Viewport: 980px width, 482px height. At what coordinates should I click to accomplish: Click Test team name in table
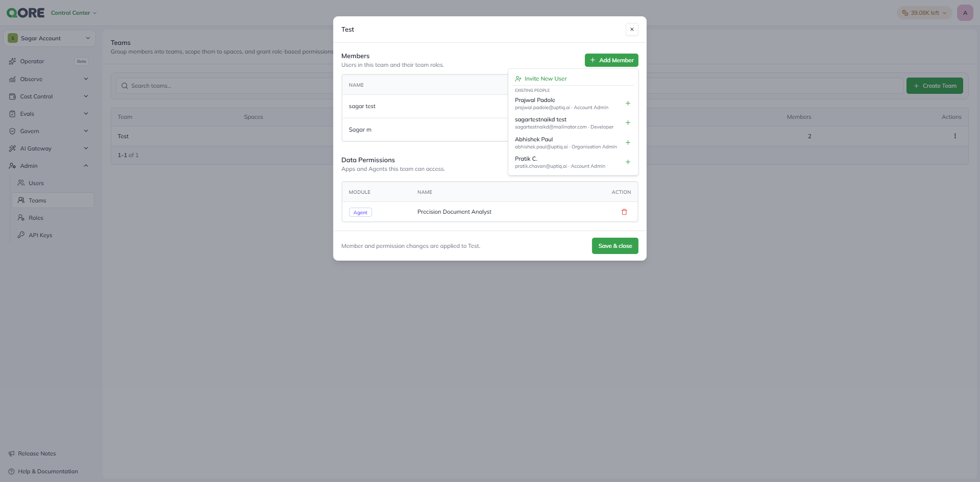[123, 137]
